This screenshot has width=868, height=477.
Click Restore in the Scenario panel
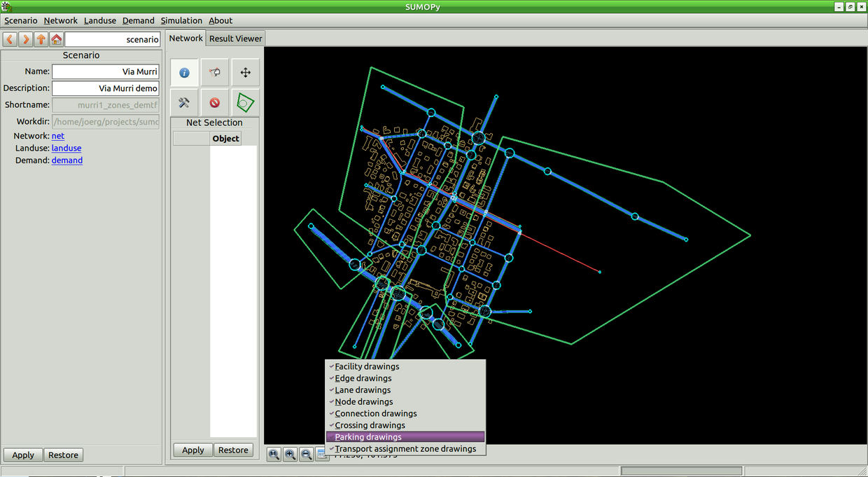(63, 455)
